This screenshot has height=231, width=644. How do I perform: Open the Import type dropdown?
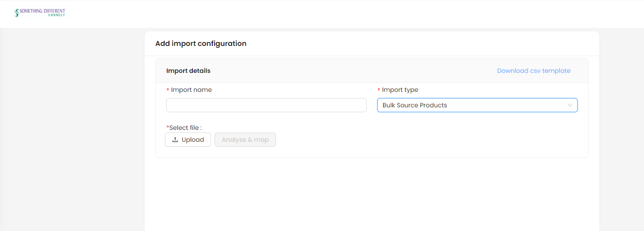(477, 105)
